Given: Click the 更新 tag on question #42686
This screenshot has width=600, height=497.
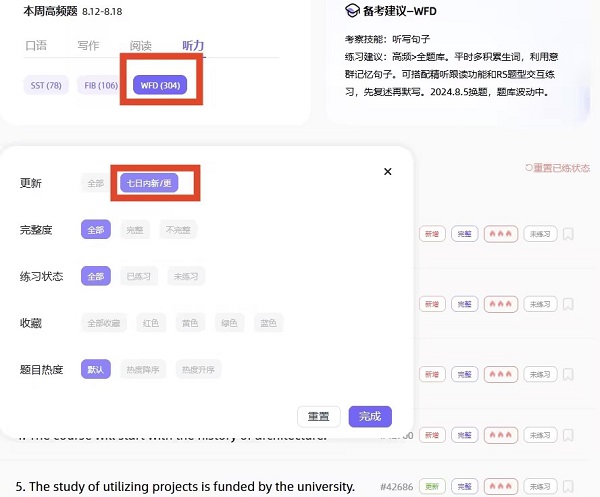Looking at the screenshot, I should 432,486.
